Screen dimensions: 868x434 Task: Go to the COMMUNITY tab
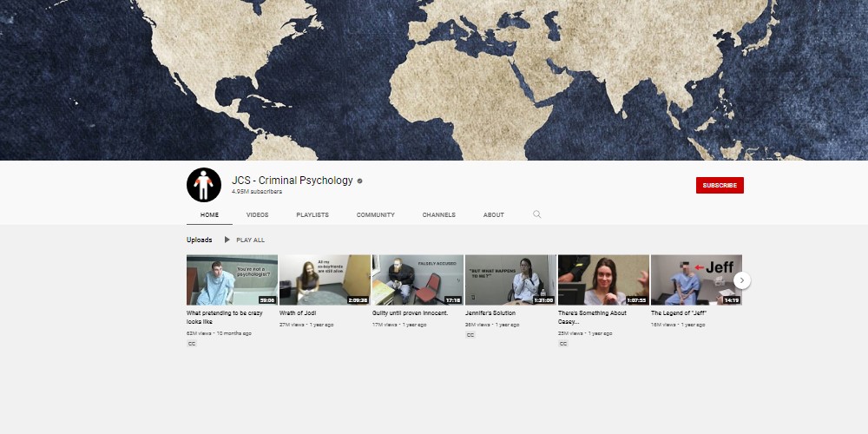(x=375, y=214)
